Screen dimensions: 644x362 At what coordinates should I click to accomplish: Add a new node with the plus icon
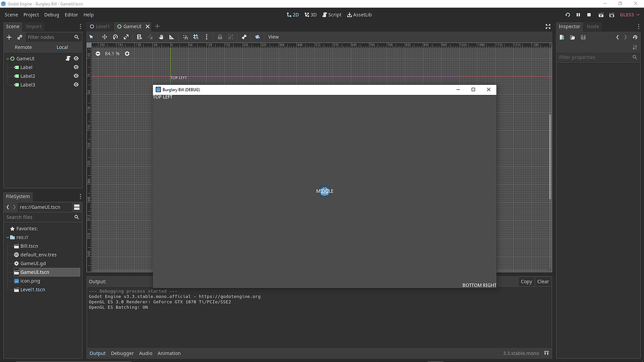pos(8,37)
